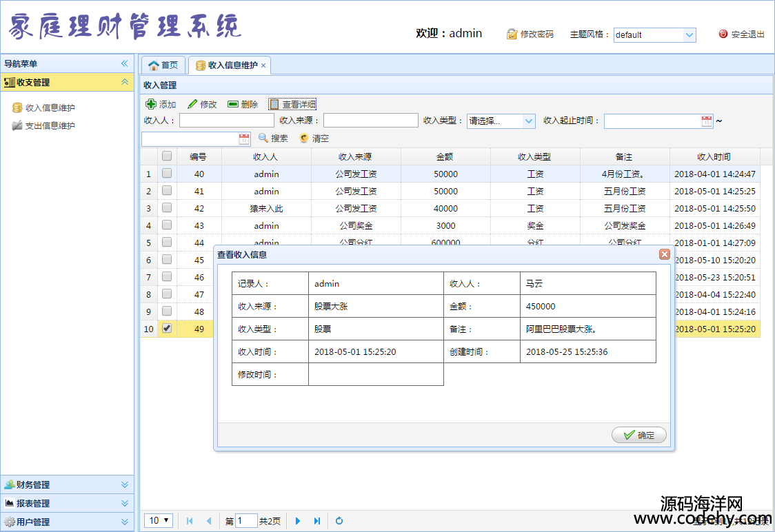Screen dimensions: 775x532
Task: Click the refresh icon in pagination bar
Action: 339,521
